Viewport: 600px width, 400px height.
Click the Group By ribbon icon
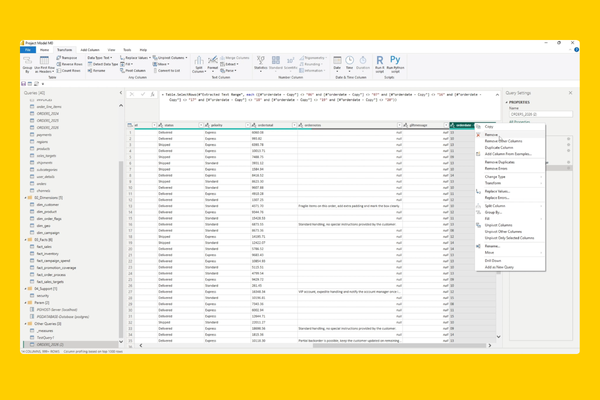click(x=27, y=64)
